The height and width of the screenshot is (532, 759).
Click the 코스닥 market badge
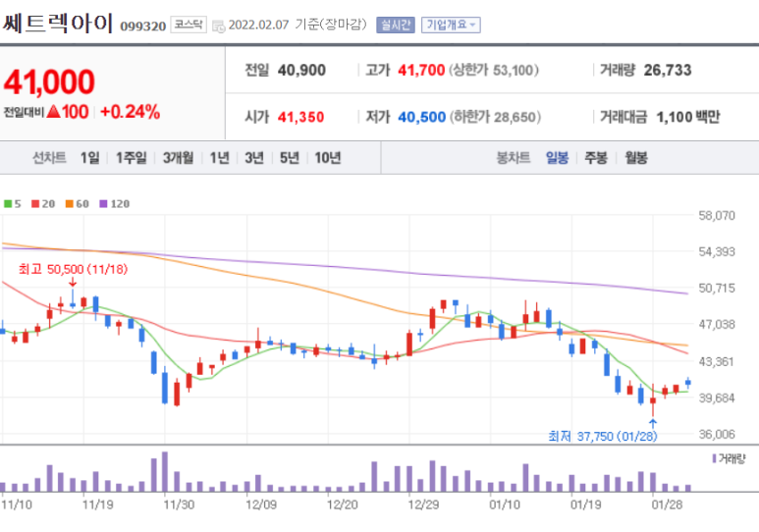[189, 25]
